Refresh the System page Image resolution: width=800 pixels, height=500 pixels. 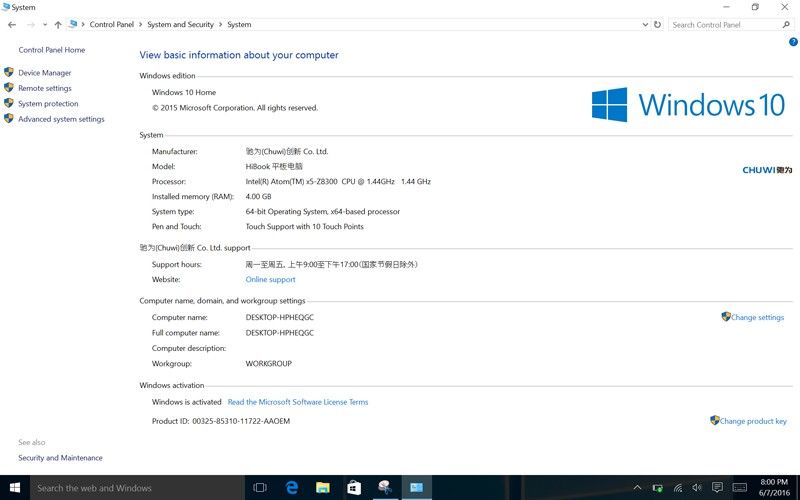[x=658, y=24]
